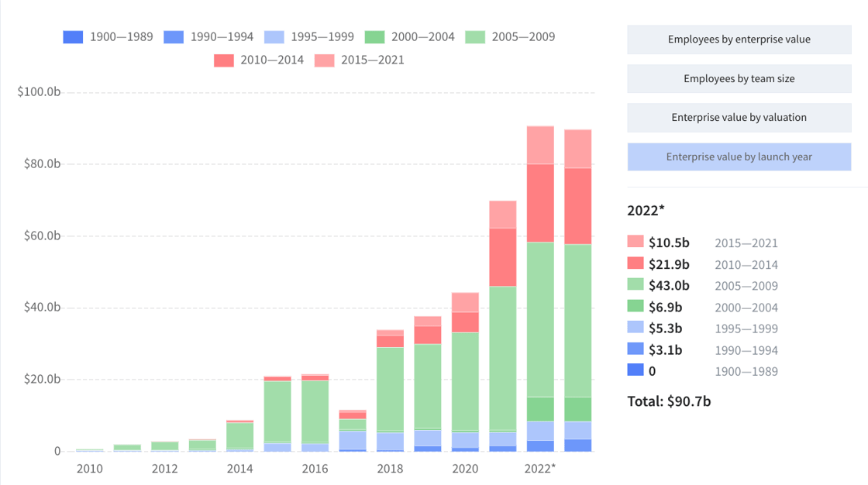Select the light green segment of the 2018 bar
868x485 pixels.
[391, 389]
